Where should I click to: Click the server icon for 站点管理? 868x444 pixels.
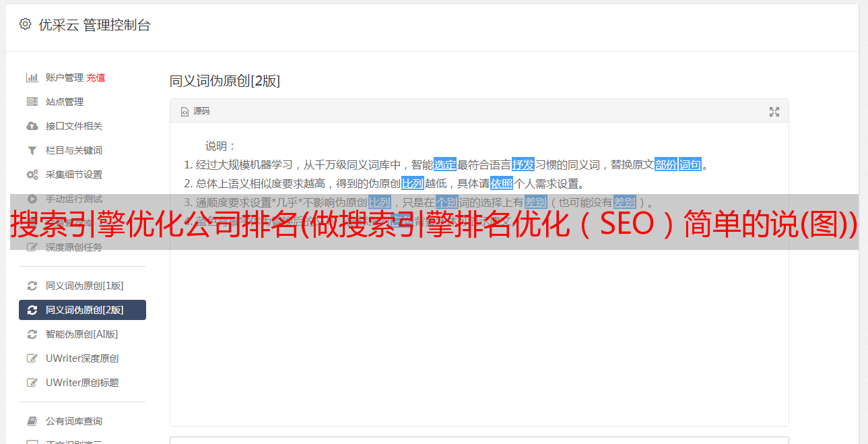[x=32, y=102]
